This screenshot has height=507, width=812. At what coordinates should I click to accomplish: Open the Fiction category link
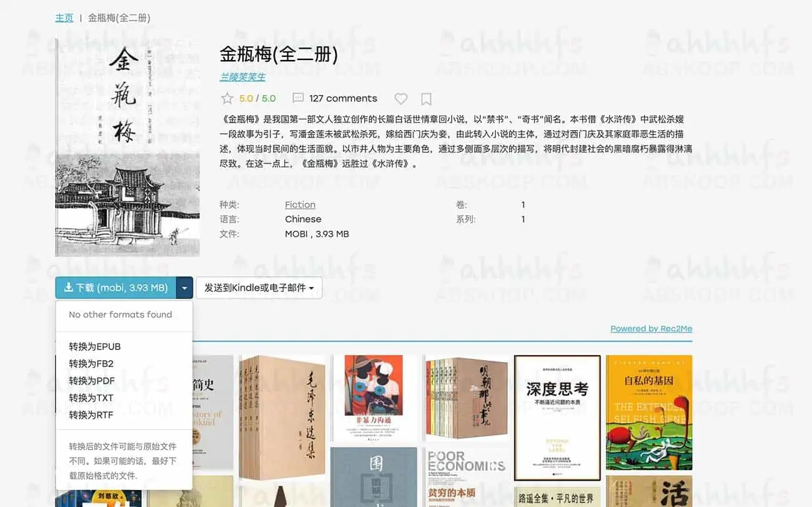300,204
